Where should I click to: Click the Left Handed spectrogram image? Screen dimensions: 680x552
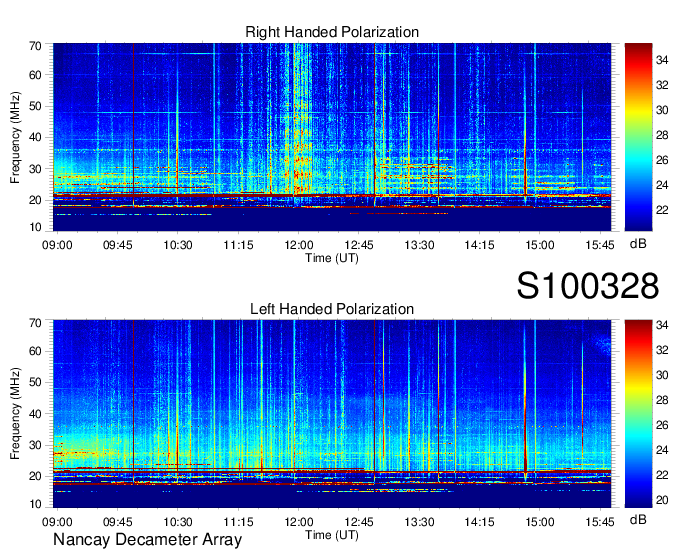click(332, 414)
